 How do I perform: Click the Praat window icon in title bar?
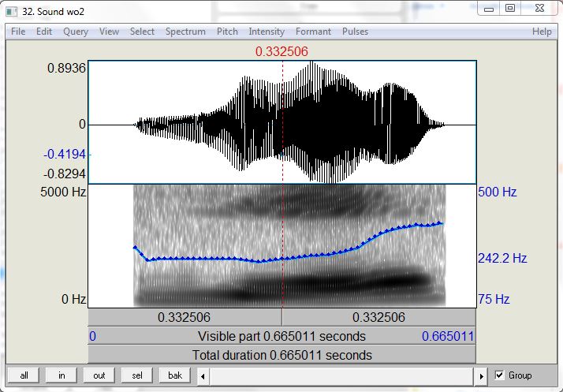point(12,12)
